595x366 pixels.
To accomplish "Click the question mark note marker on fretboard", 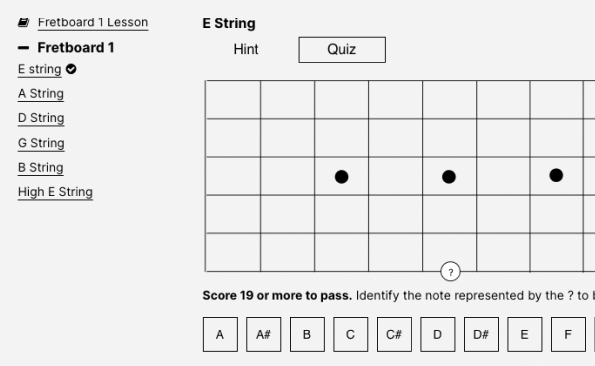I will click(450, 272).
